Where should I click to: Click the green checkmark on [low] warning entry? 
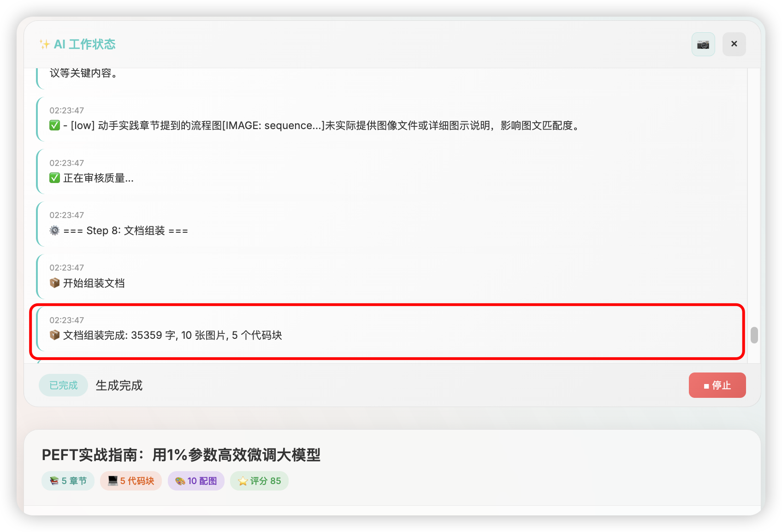click(x=55, y=125)
